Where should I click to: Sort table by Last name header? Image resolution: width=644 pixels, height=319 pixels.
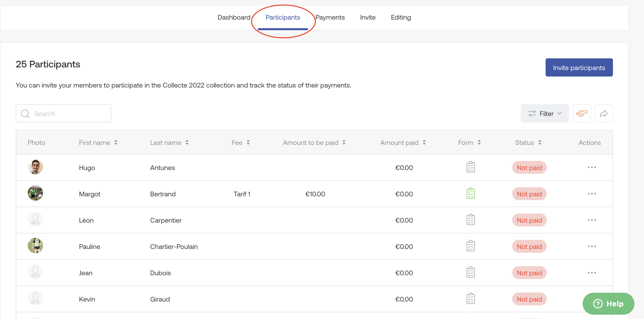pos(169,142)
